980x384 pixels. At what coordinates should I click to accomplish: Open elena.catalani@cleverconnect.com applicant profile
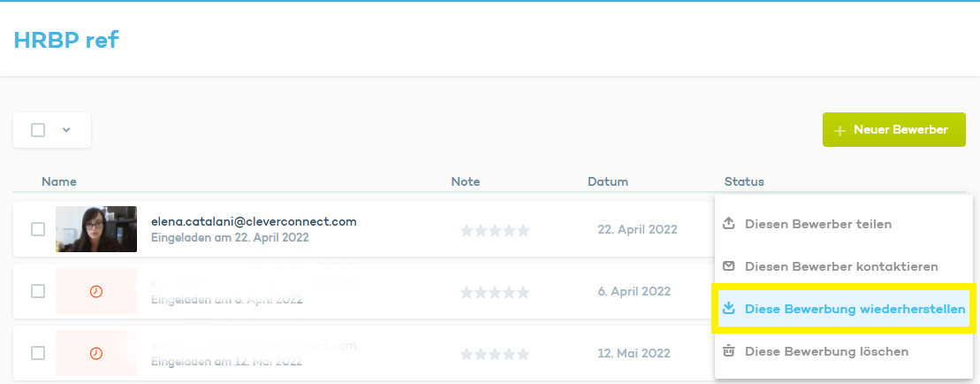(254, 221)
